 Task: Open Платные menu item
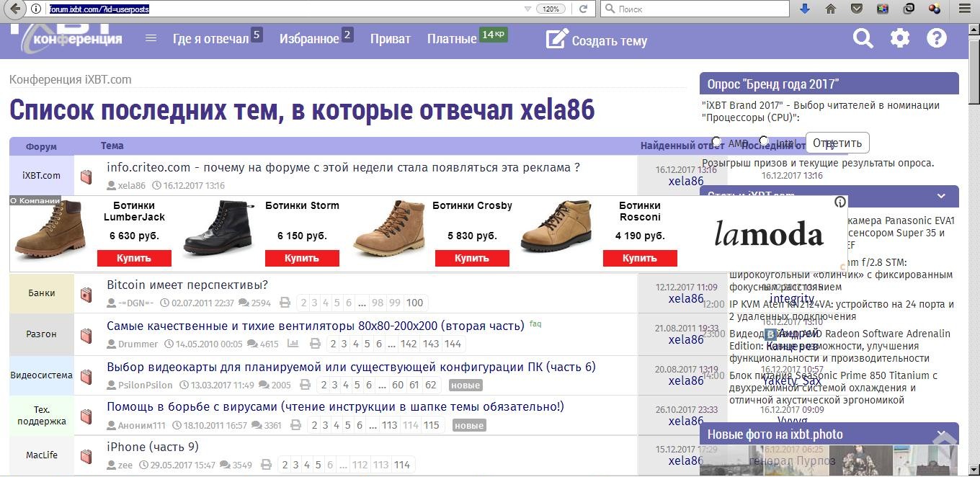click(x=452, y=39)
